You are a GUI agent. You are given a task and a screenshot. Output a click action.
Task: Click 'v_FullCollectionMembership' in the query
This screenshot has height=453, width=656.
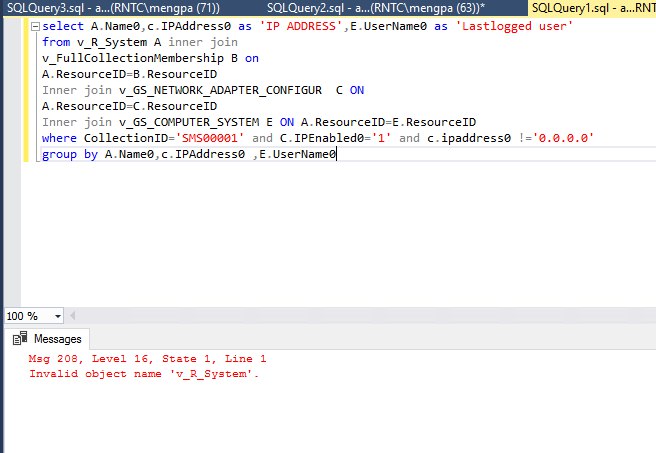coord(133,59)
